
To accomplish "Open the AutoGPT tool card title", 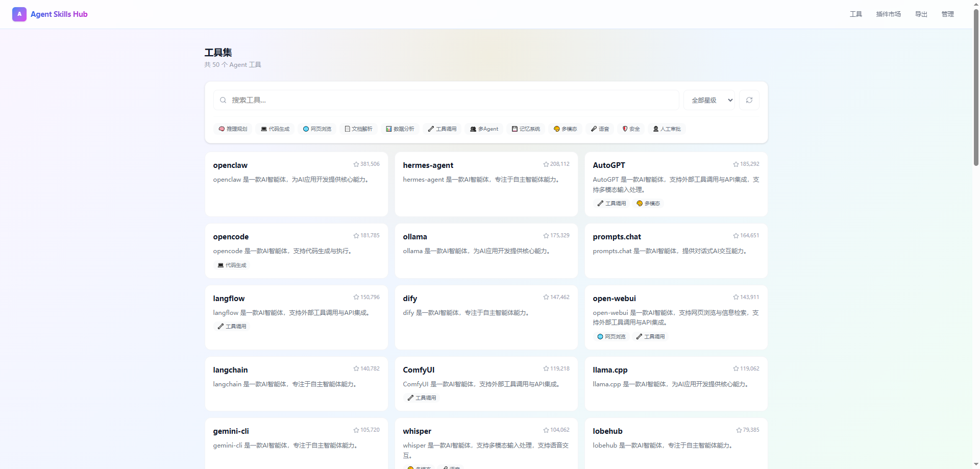I will click(x=609, y=165).
